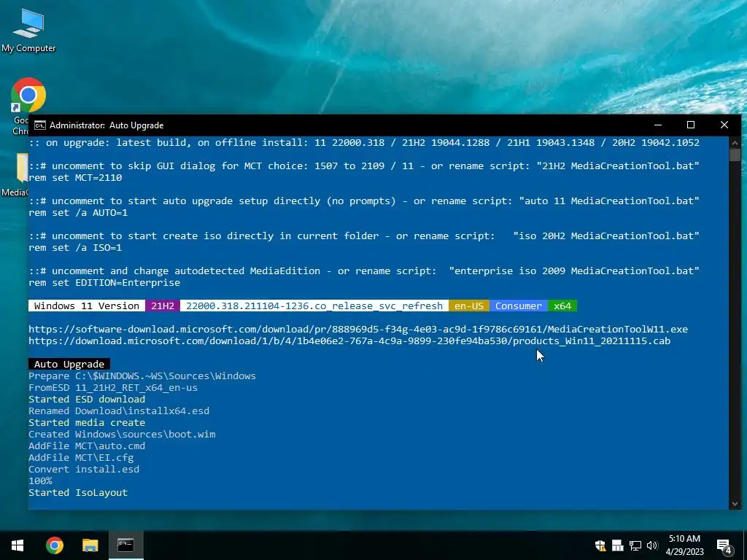This screenshot has width=747, height=560.
Task: Click the console vertical scrollbar thumb
Action: (x=735, y=155)
